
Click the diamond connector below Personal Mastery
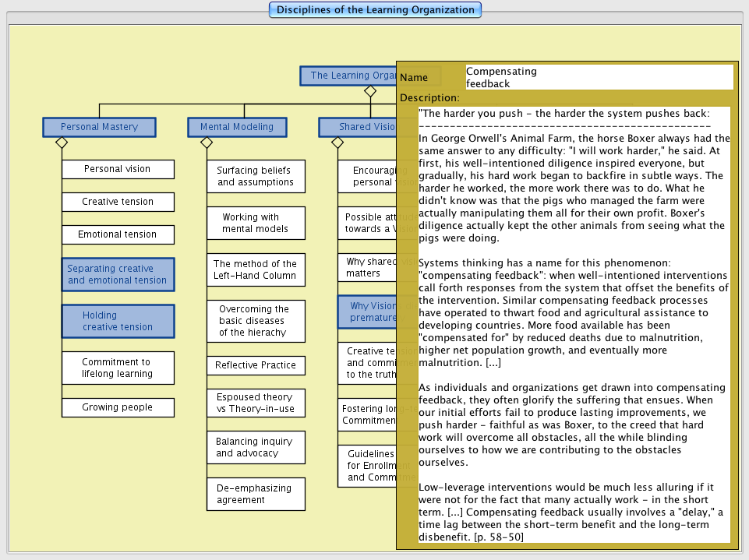(62, 143)
